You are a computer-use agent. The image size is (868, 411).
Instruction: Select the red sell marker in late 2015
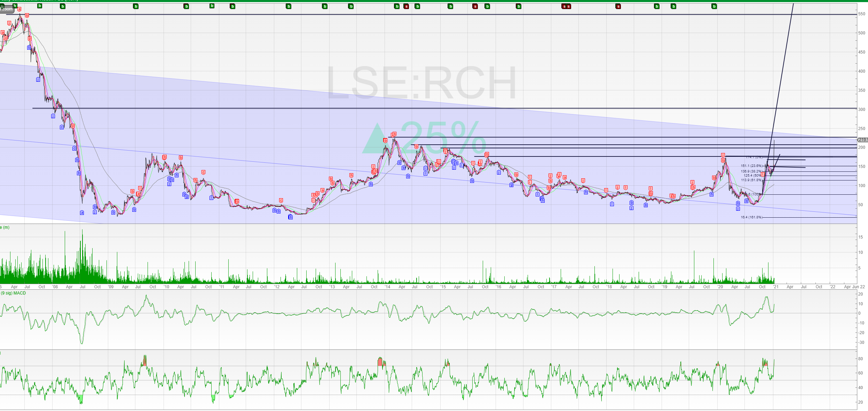point(475,6)
